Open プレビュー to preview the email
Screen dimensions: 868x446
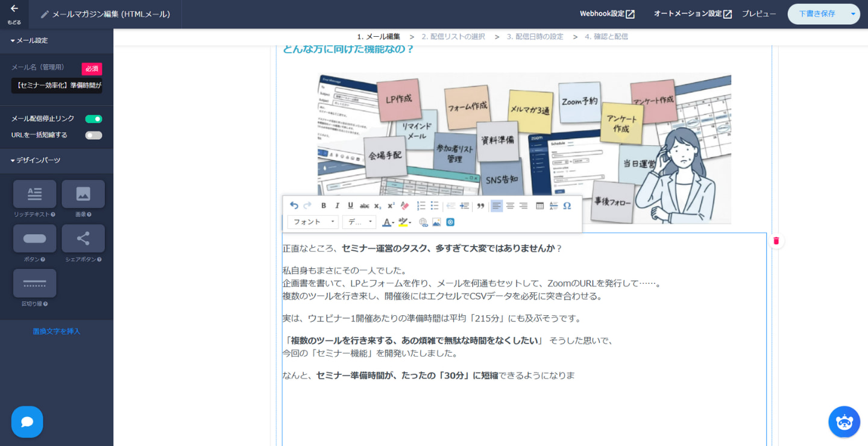point(758,13)
